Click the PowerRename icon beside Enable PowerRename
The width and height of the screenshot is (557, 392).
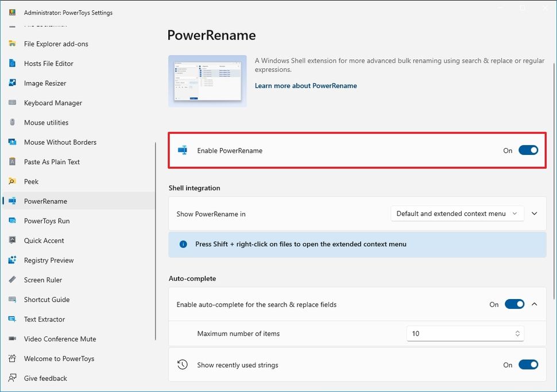183,150
